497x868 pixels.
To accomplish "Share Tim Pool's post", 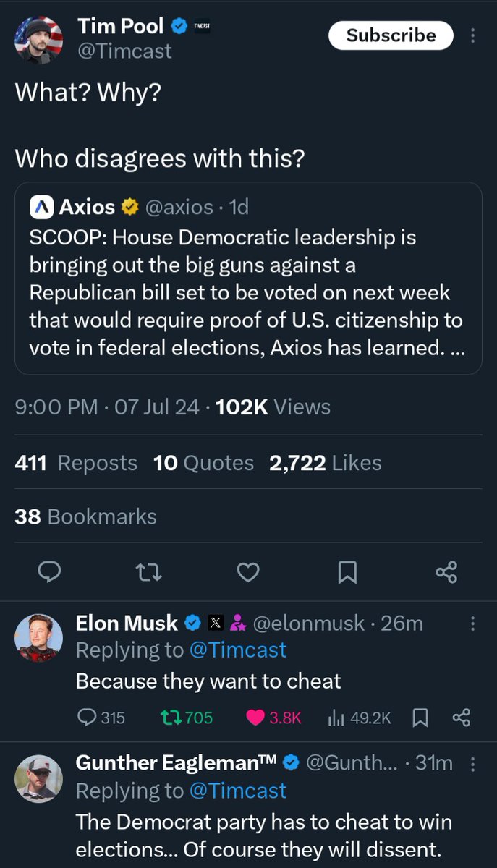I will (x=446, y=573).
